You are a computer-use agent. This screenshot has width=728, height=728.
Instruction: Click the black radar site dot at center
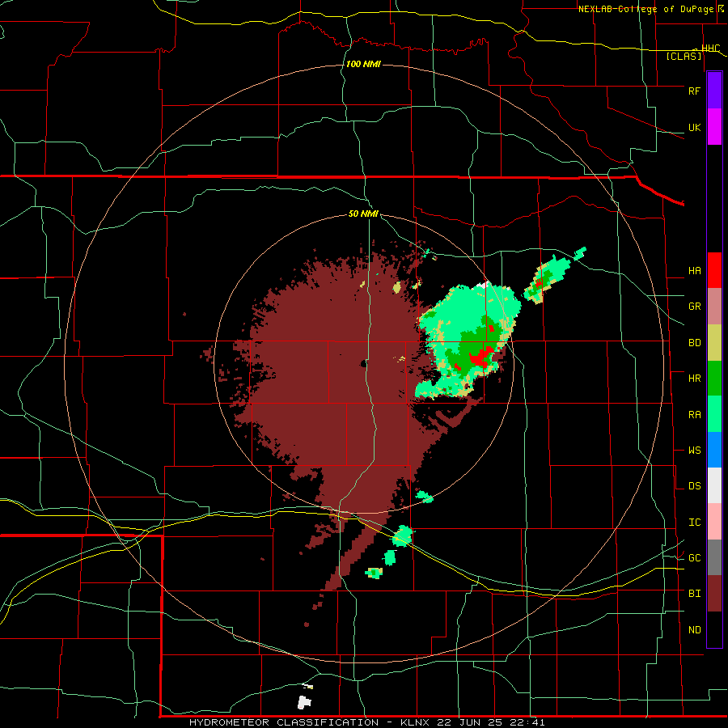click(363, 364)
